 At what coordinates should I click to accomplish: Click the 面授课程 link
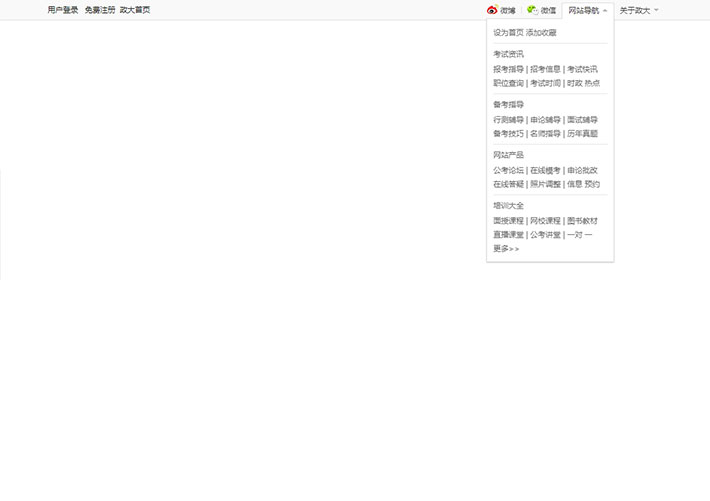click(x=508, y=221)
